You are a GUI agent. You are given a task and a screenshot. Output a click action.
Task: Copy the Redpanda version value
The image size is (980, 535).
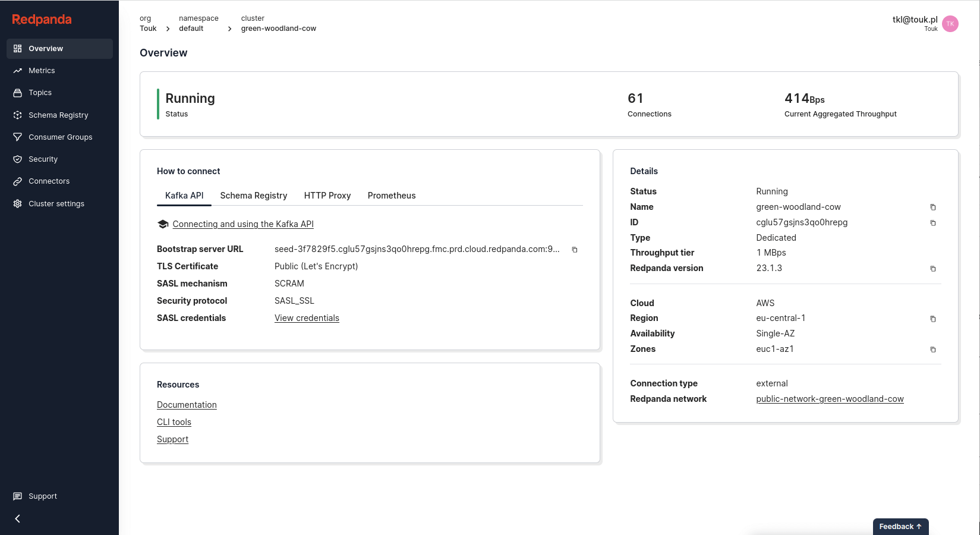pyautogui.click(x=933, y=269)
